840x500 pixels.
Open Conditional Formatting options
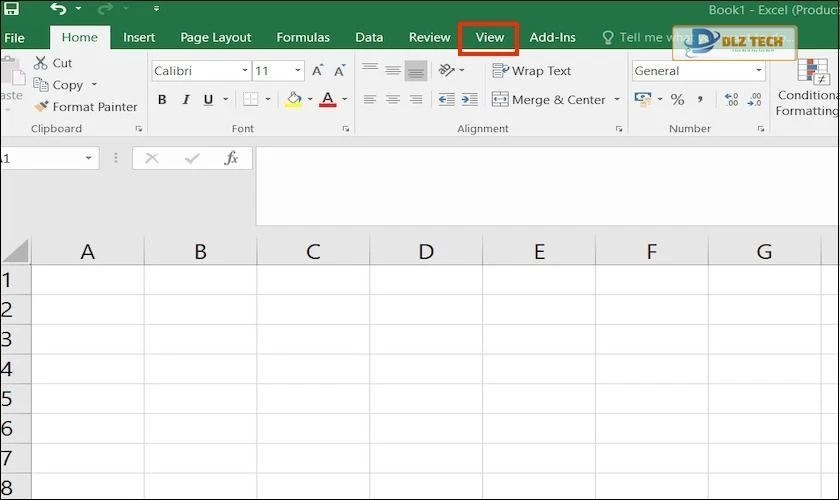point(807,88)
